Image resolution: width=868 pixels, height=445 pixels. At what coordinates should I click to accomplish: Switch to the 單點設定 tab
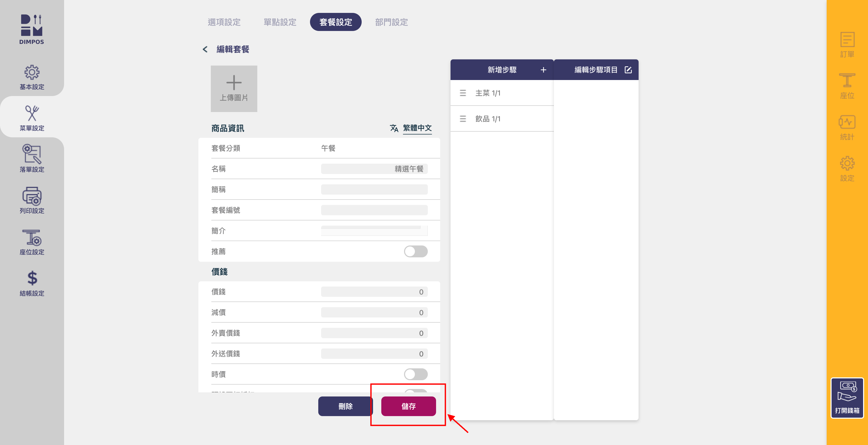click(280, 22)
